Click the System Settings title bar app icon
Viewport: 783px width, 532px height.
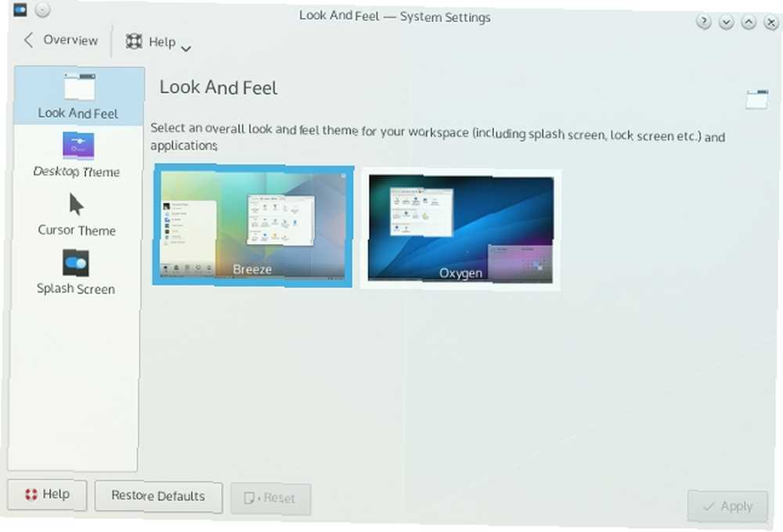(x=20, y=9)
